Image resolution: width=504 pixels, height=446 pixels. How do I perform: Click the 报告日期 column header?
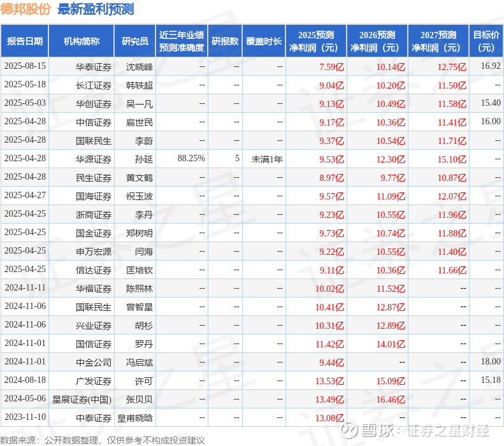coord(25,41)
